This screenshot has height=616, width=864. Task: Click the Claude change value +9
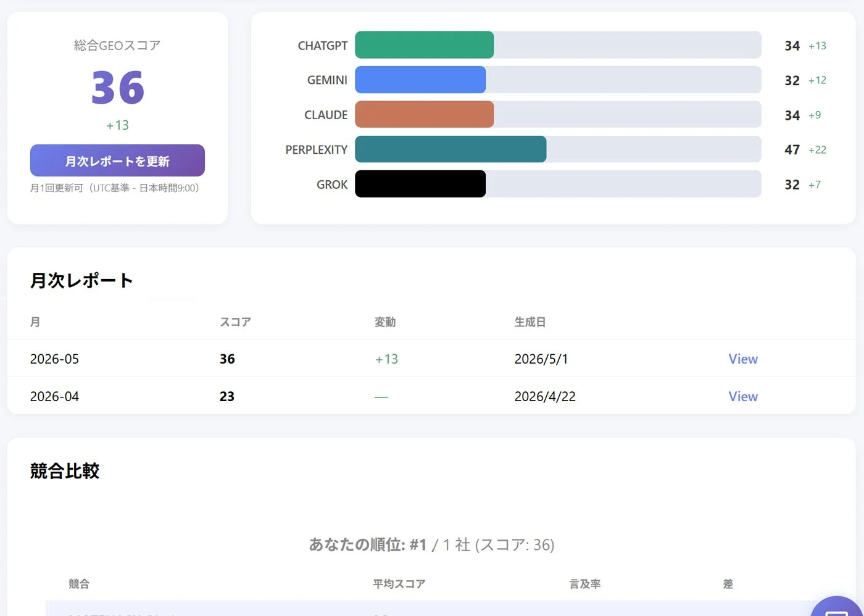coord(815,115)
